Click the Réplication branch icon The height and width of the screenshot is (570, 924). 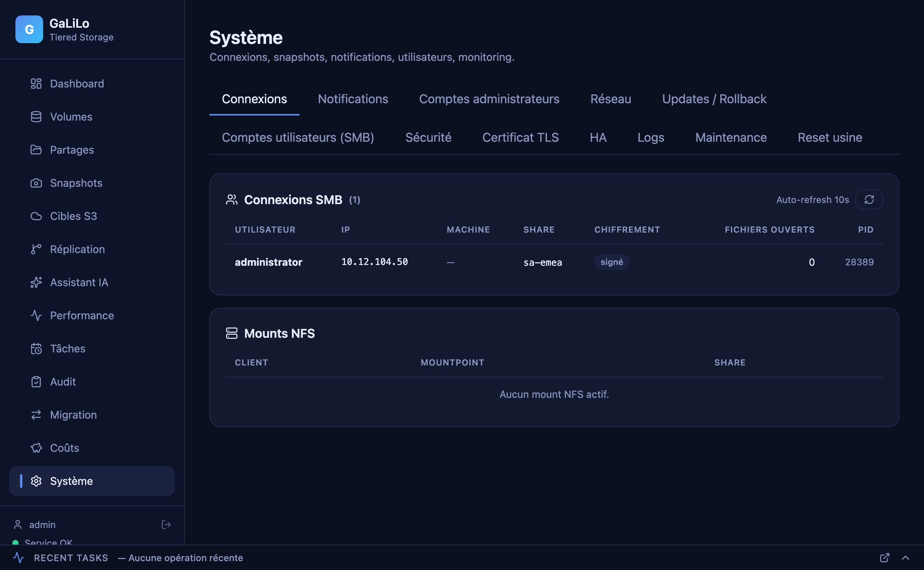point(36,249)
